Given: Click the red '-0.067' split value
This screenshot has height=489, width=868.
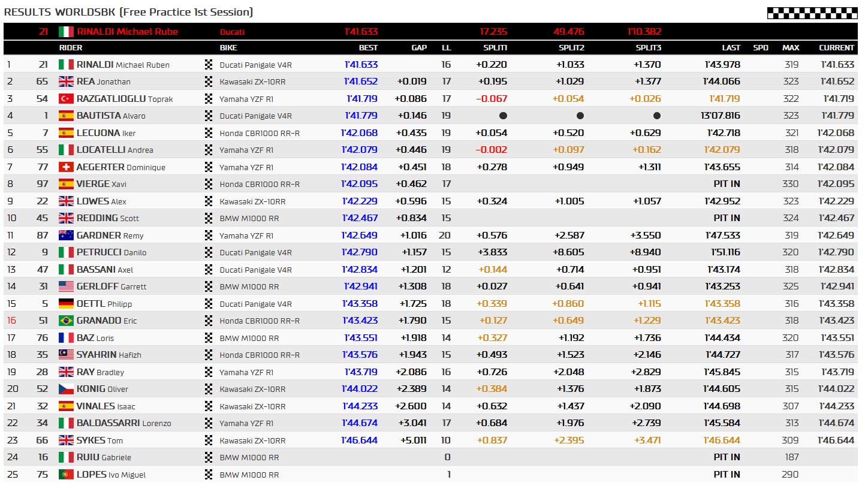Looking at the screenshot, I should pyautogui.click(x=492, y=98).
